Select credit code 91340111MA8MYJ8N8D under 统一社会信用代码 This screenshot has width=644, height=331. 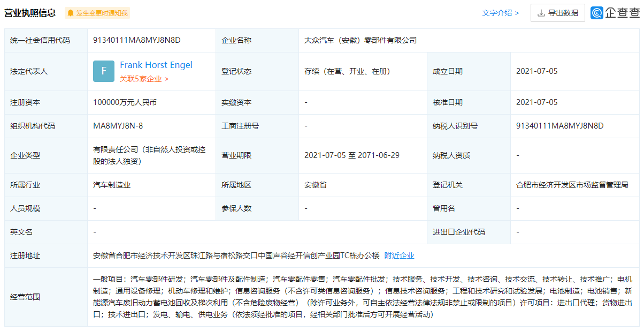point(137,40)
